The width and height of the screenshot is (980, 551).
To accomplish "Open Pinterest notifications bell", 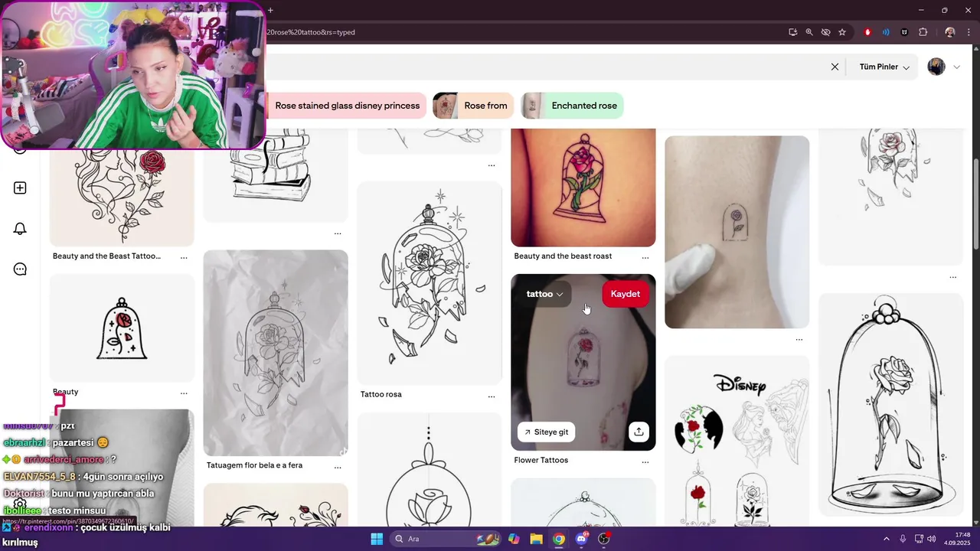I will pos(20,229).
